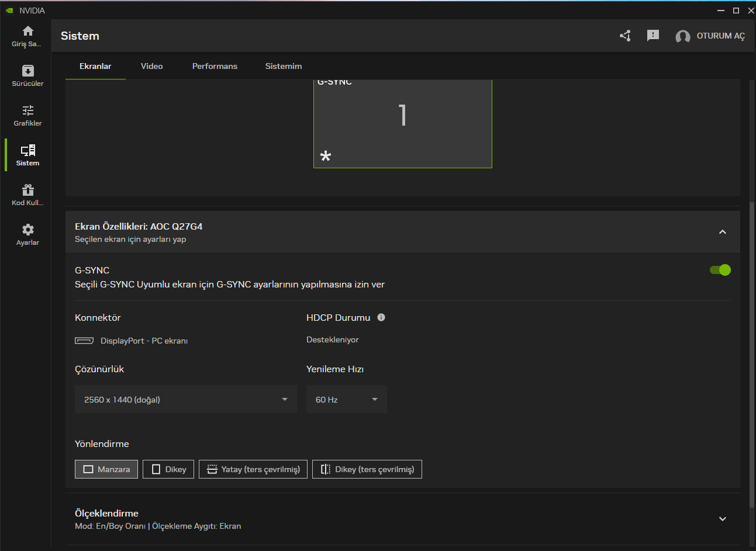Open Sürücüler drivers section in sidebar

pos(27,75)
